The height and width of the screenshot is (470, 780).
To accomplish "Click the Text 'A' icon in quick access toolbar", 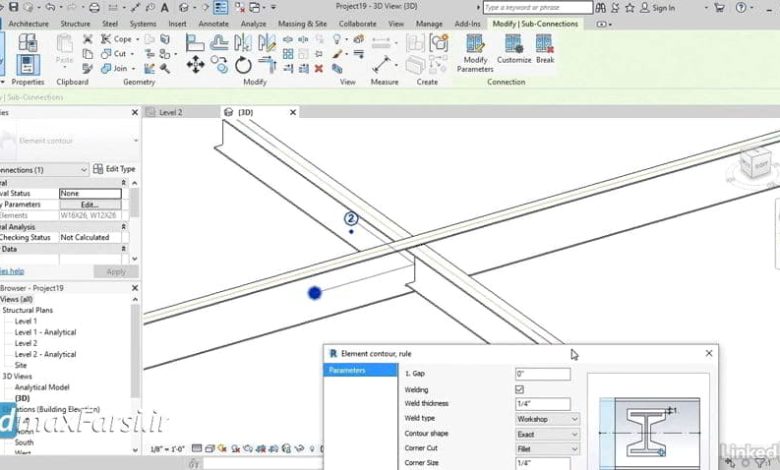I will tap(165, 7).
